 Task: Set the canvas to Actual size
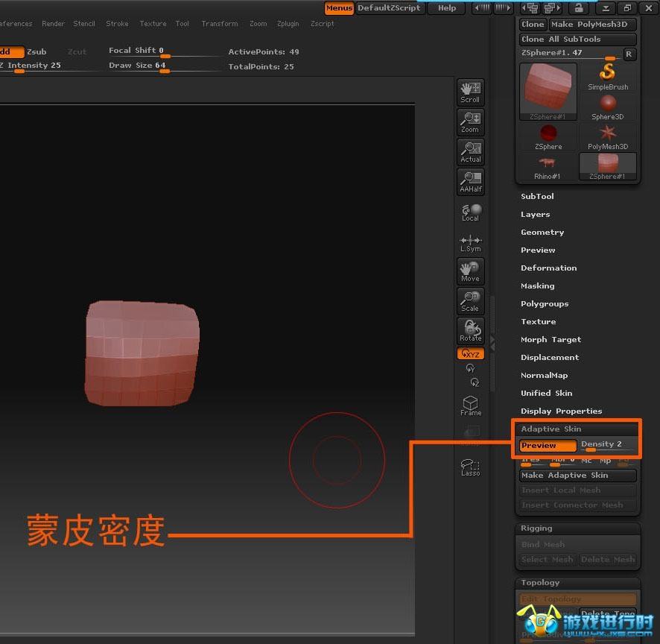(470, 153)
